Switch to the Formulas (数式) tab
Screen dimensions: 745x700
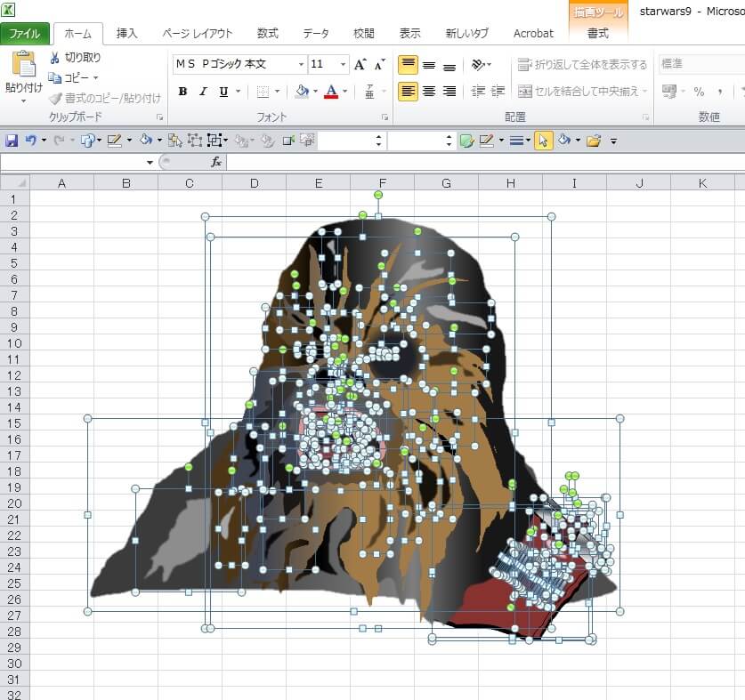pyautogui.click(x=267, y=33)
